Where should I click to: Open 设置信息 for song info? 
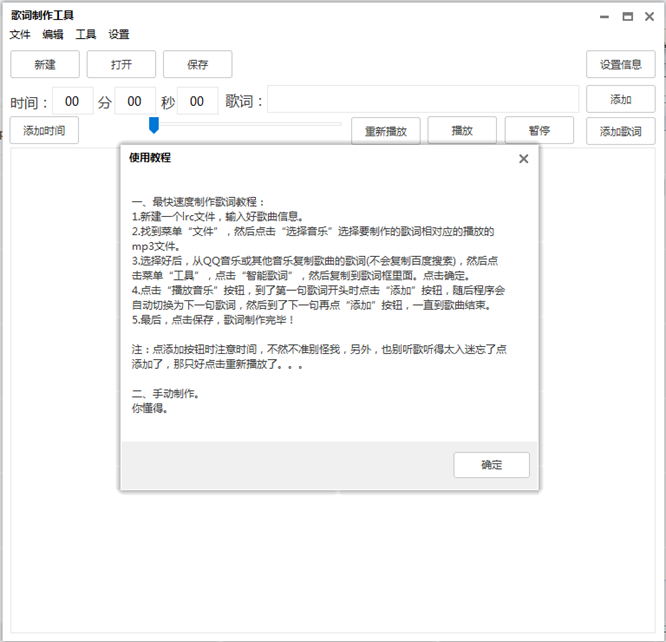[x=621, y=64]
